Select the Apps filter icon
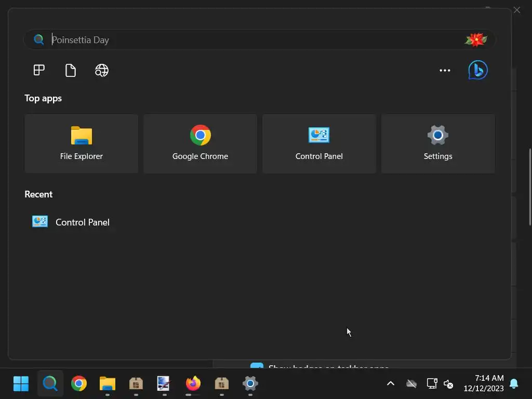 (39, 70)
